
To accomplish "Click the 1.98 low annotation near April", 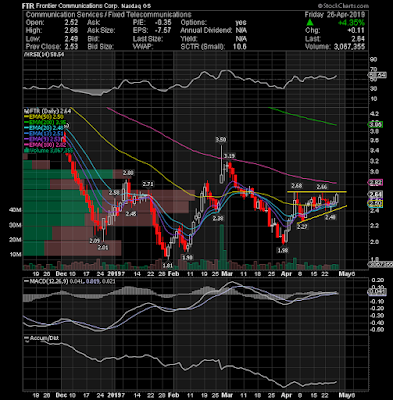I will (282, 250).
